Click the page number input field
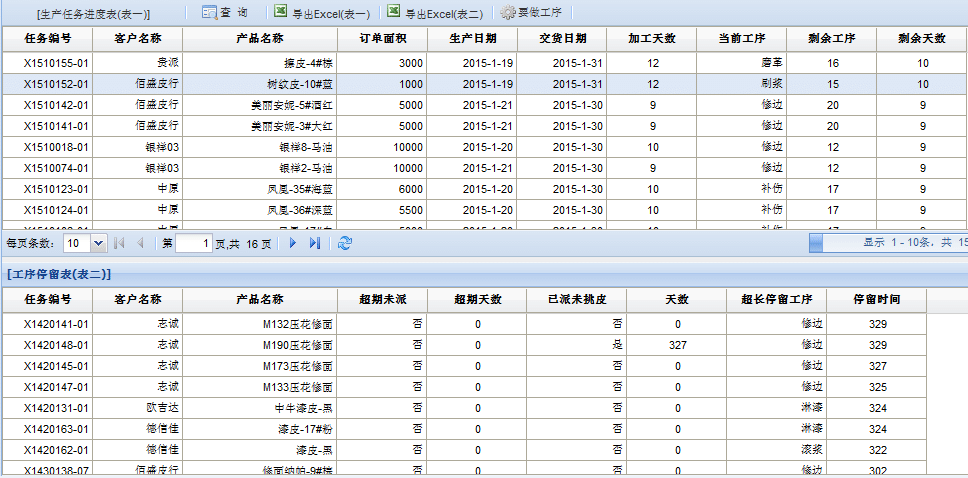The image size is (968, 478). (194, 243)
